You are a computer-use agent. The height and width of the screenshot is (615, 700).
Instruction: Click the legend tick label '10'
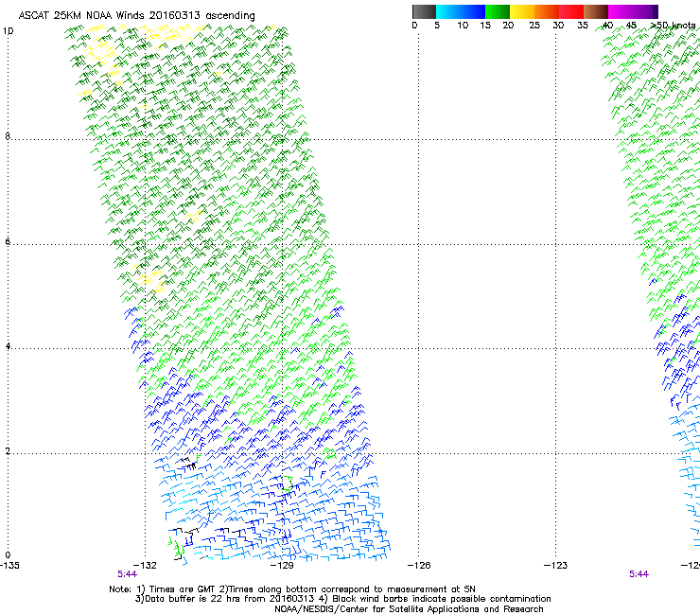pos(463,26)
